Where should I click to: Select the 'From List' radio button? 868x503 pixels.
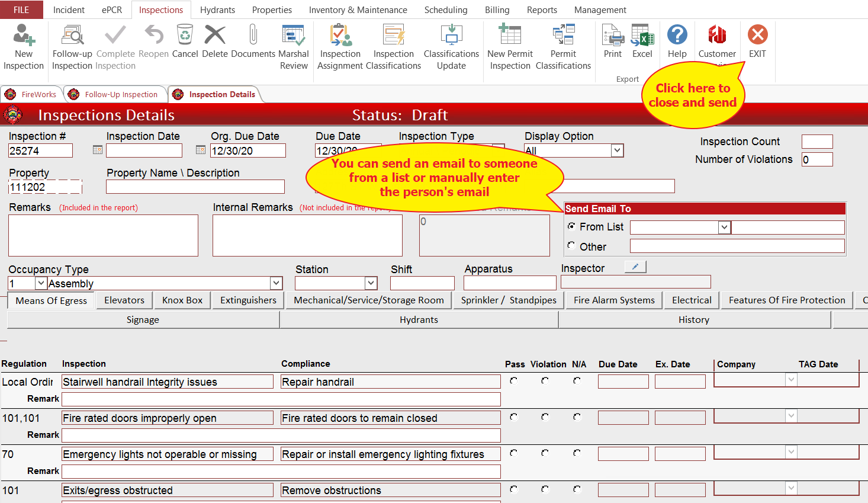tap(571, 226)
